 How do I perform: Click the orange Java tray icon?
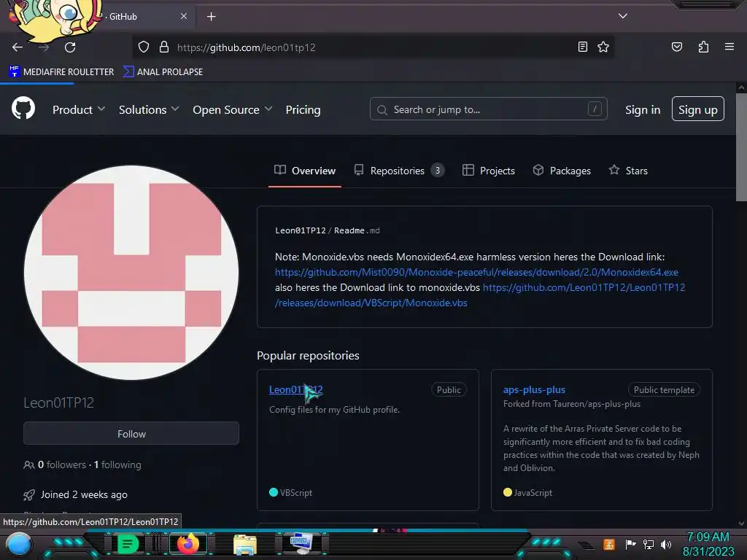(x=609, y=544)
